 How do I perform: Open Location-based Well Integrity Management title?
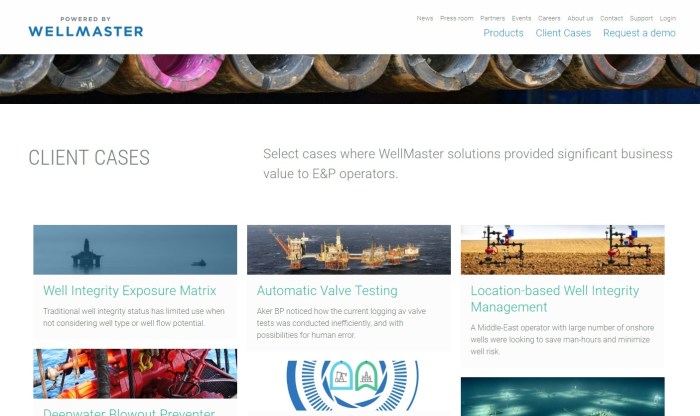[554, 299]
